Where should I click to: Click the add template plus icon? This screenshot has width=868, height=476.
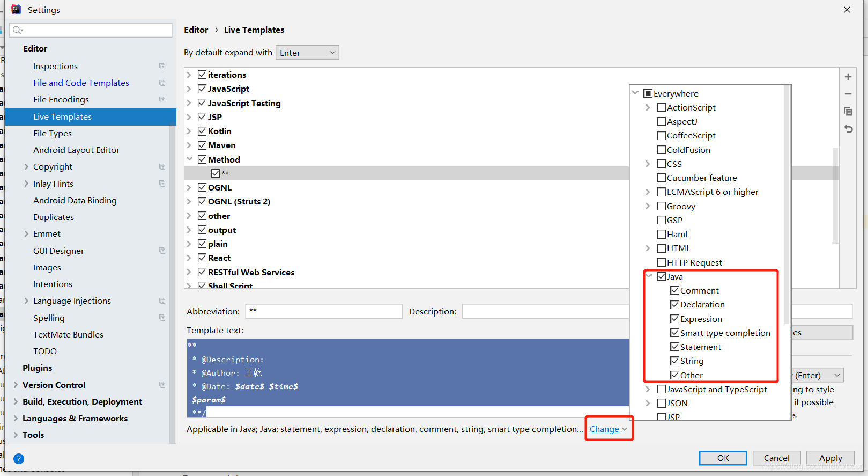pos(848,77)
